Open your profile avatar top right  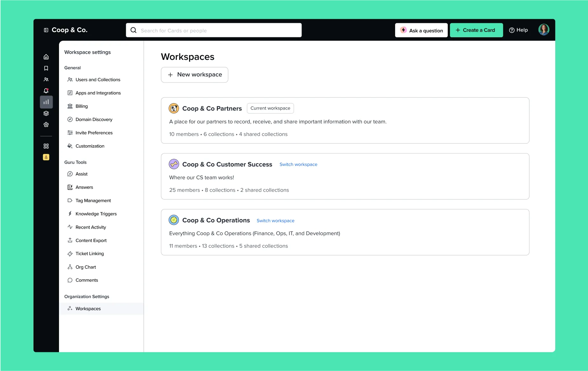(543, 29)
